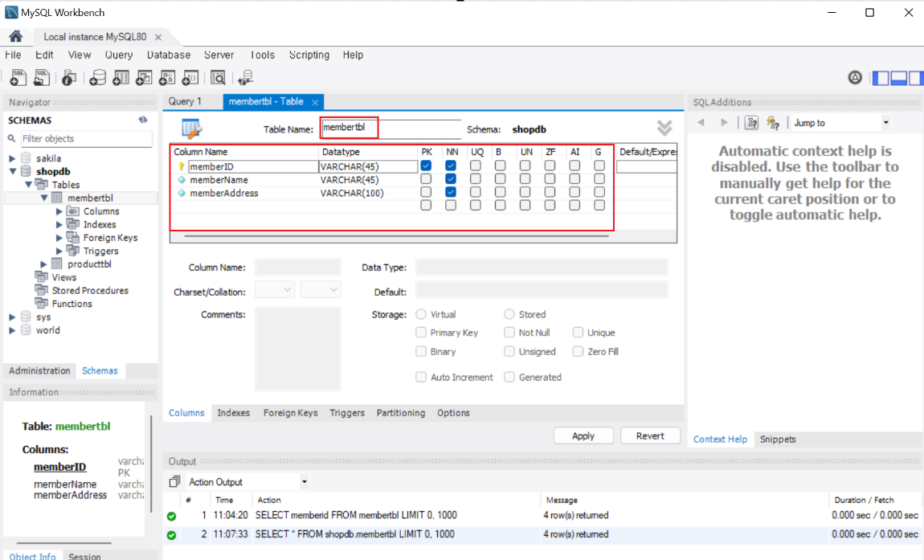Open the Jump to dropdown
The width and height of the screenshot is (924, 560).
885,123
